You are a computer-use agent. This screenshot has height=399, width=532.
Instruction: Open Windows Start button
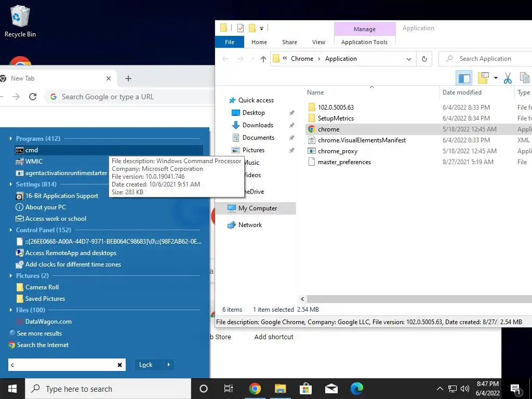12,389
